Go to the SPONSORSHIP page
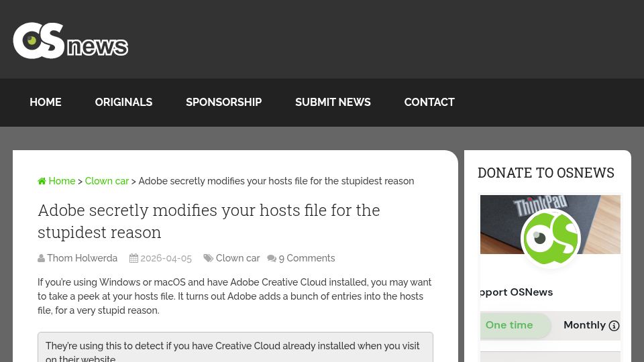The width and height of the screenshot is (644, 362). (224, 102)
